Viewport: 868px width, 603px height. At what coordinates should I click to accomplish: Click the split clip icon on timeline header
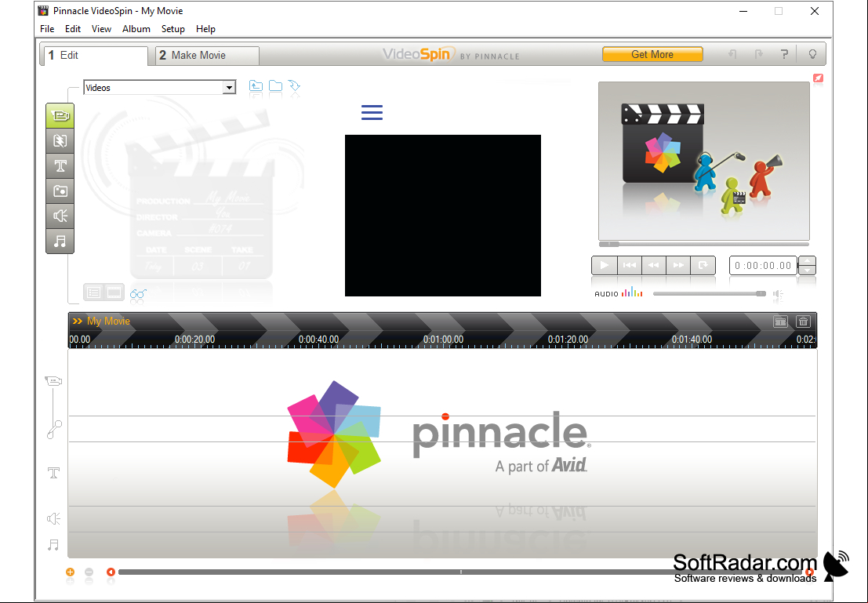780,321
